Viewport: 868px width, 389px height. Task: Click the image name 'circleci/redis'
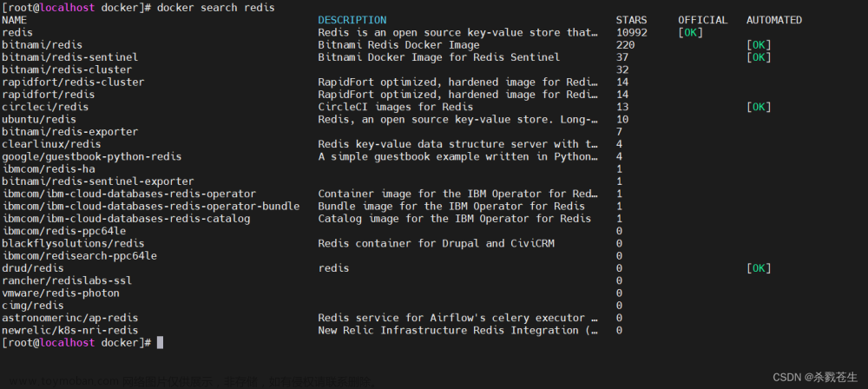click(45, 107)
